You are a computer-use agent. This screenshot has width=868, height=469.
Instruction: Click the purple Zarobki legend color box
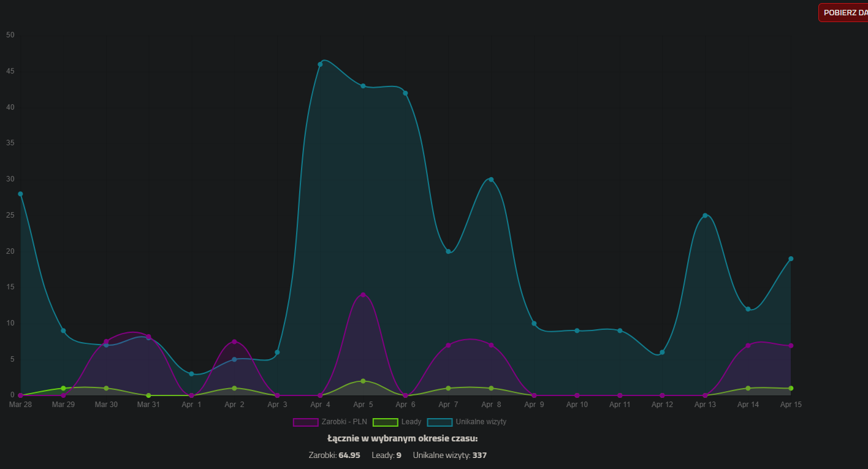305,422
